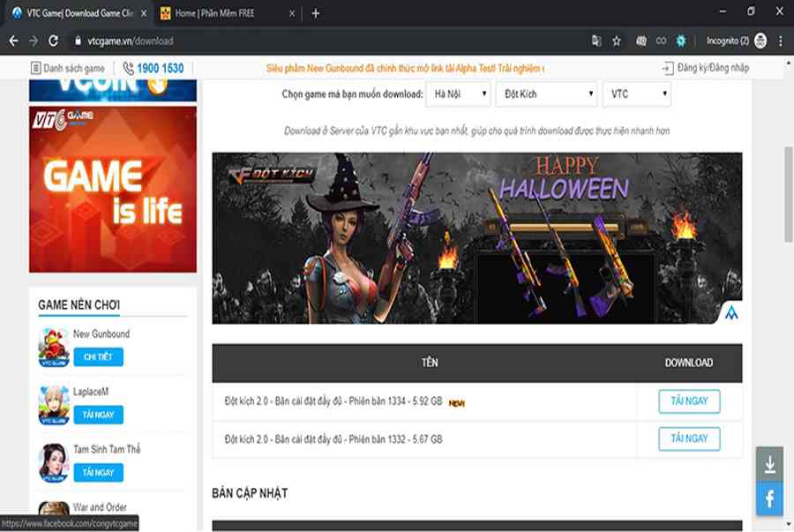Close the VTC Game download tab
794x532 pixels.
[144, 13]
